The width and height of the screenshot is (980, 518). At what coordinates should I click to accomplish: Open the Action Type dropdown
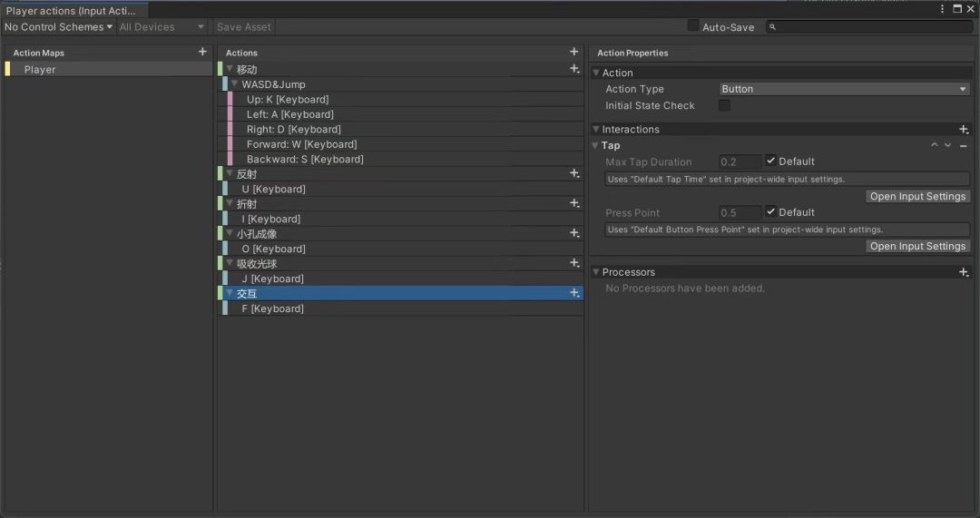pyautogui.click(x=845, y=89)
